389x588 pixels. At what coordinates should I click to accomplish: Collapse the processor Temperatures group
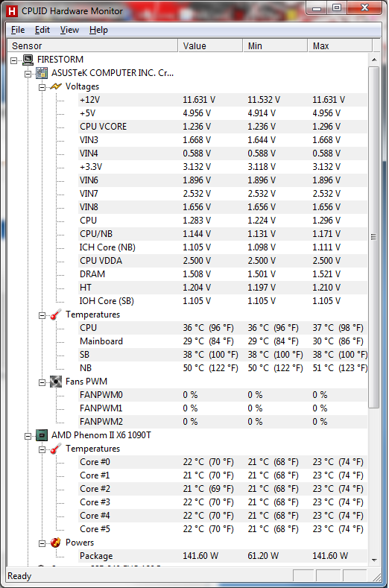click(x=42, y=449)
